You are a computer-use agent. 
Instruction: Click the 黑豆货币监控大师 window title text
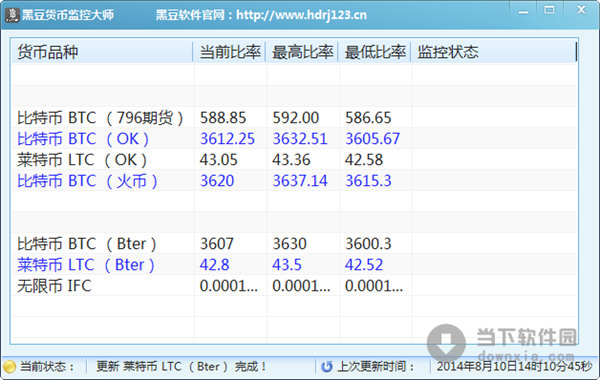(68, 15)
